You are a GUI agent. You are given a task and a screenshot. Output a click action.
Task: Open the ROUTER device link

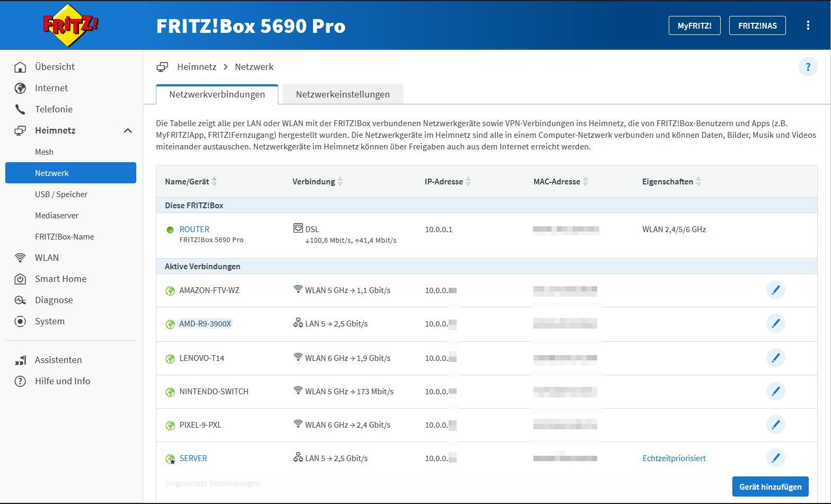tap(194, 229)
